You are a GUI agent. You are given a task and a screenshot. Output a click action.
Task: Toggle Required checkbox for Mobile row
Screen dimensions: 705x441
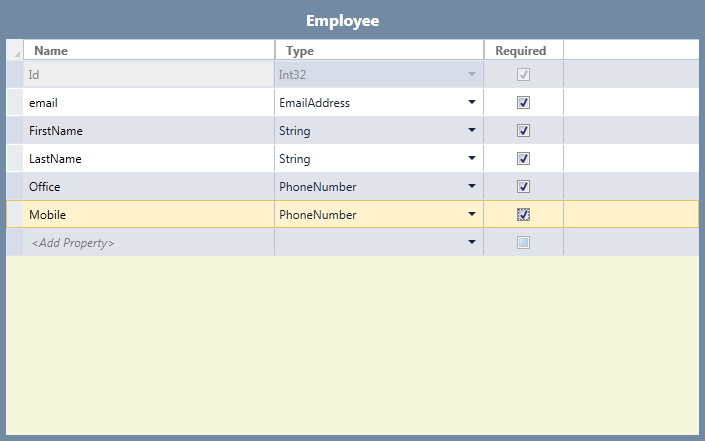click(523, 214)
